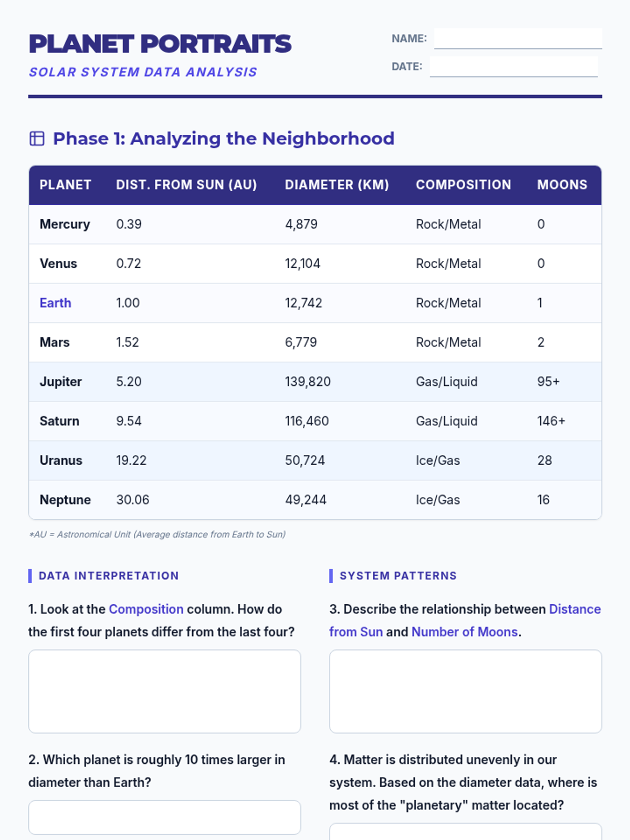Click the Data Interpretation section heading

[109, 575]
